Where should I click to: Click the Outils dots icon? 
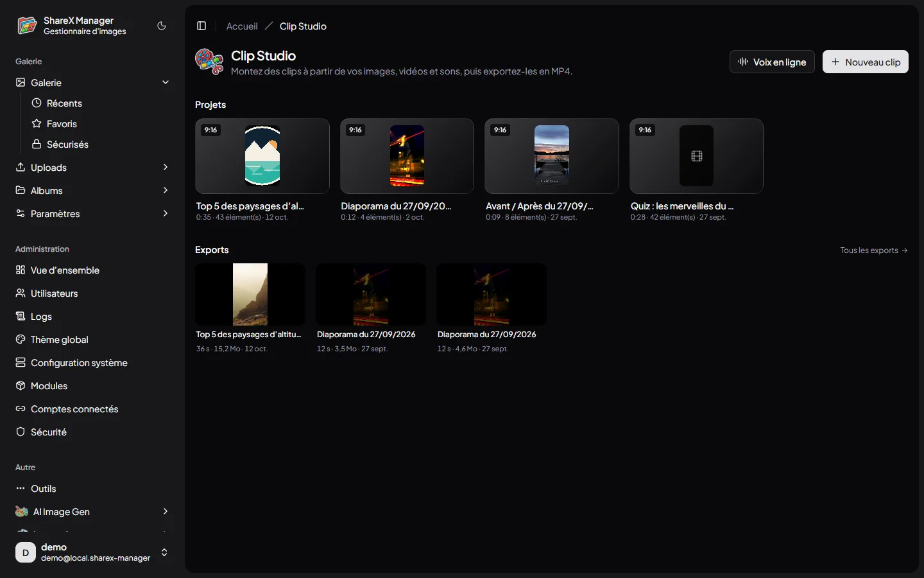point(21,488)
